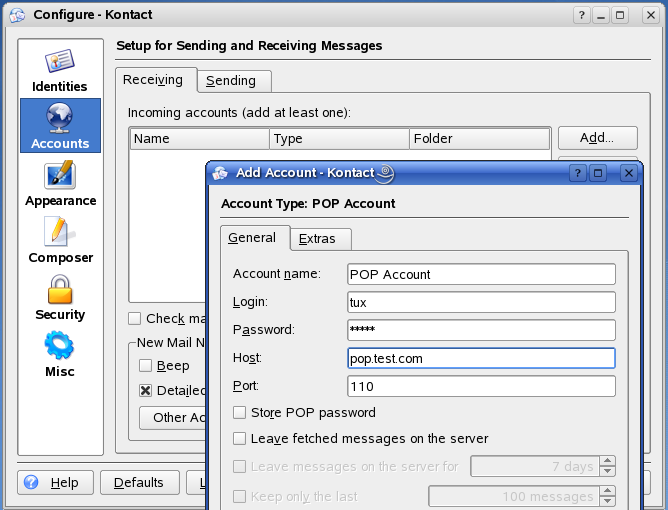Click the help question mark in Configure window title bar
The image size is (668, 510).
(582, 15)
